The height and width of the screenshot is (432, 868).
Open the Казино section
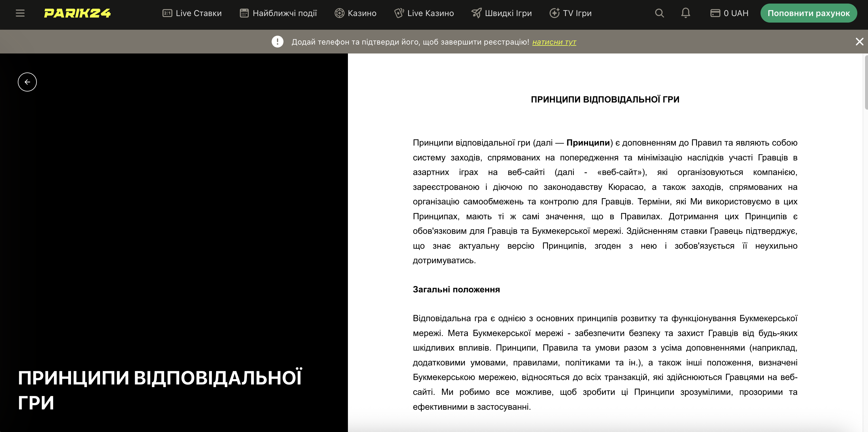[x=362, y=13]
